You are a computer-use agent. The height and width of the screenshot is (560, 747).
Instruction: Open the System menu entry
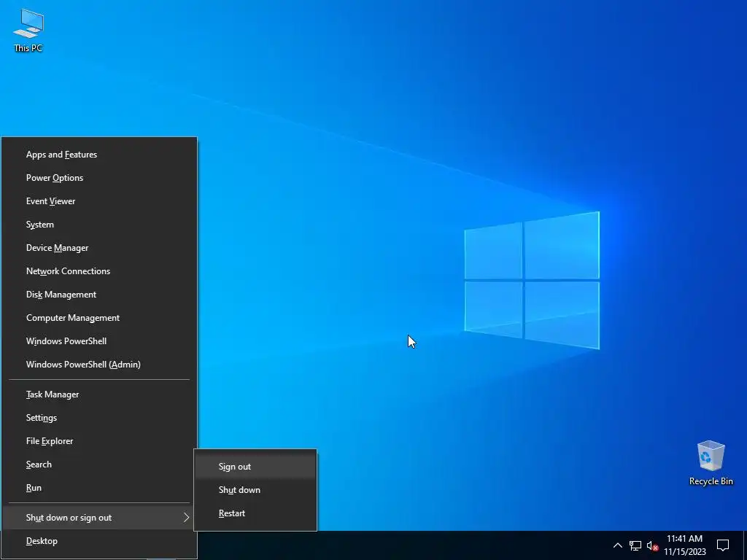99,225
